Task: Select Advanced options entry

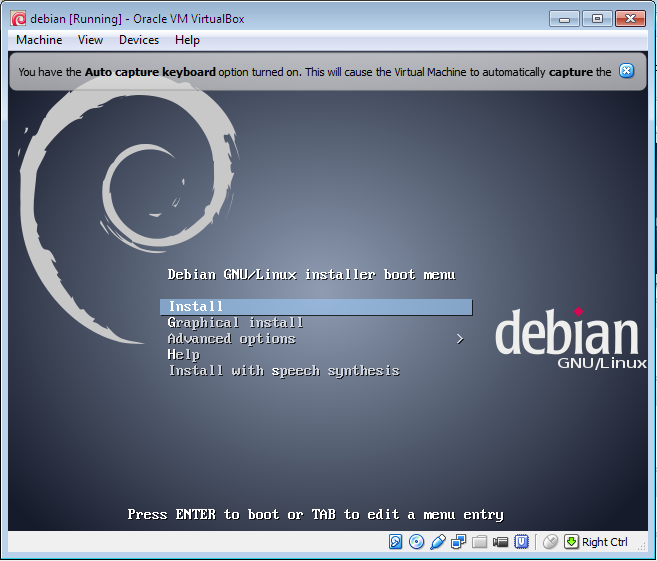Action: (232, 339)
